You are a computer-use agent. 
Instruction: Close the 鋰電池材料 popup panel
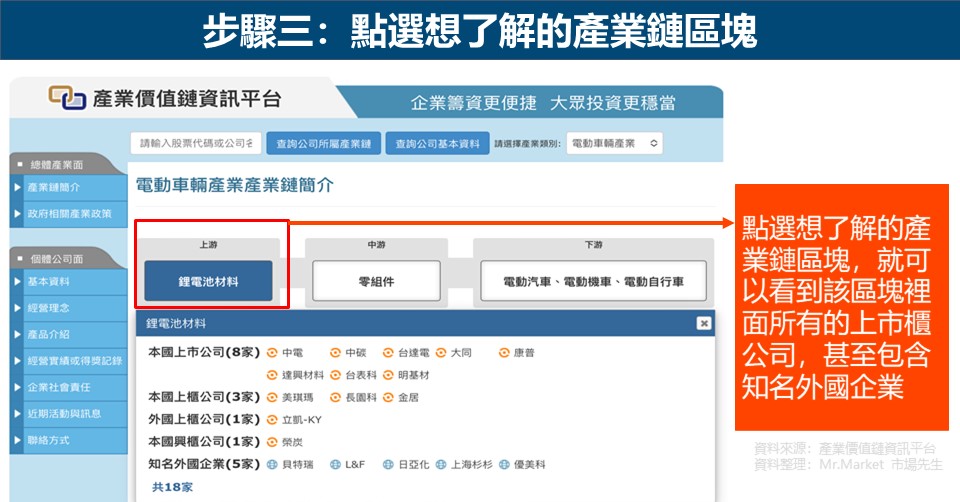[x=703, y=323]
